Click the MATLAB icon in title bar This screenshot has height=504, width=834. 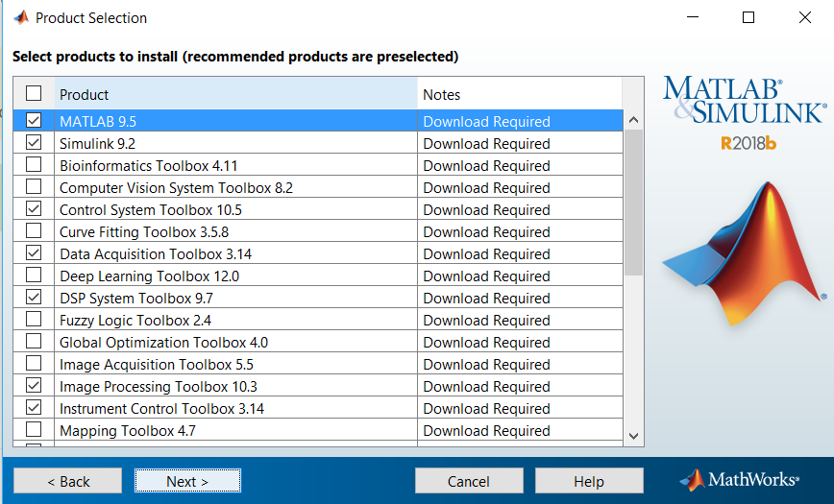coord(19,17)
